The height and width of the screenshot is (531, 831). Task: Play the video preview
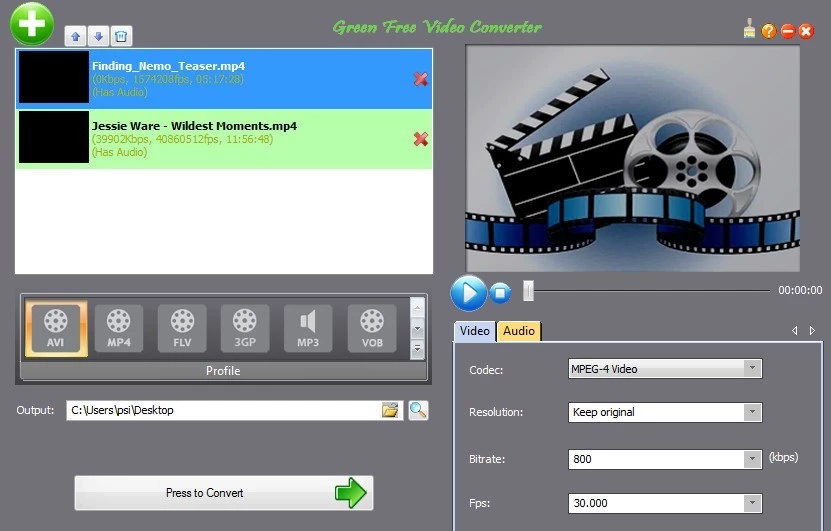tap(468, 293)
